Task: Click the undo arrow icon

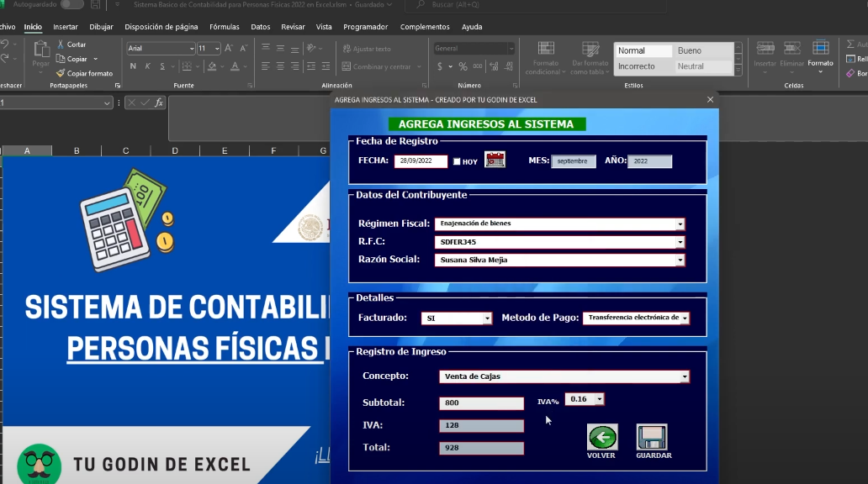Action: [x=4, y=45]
